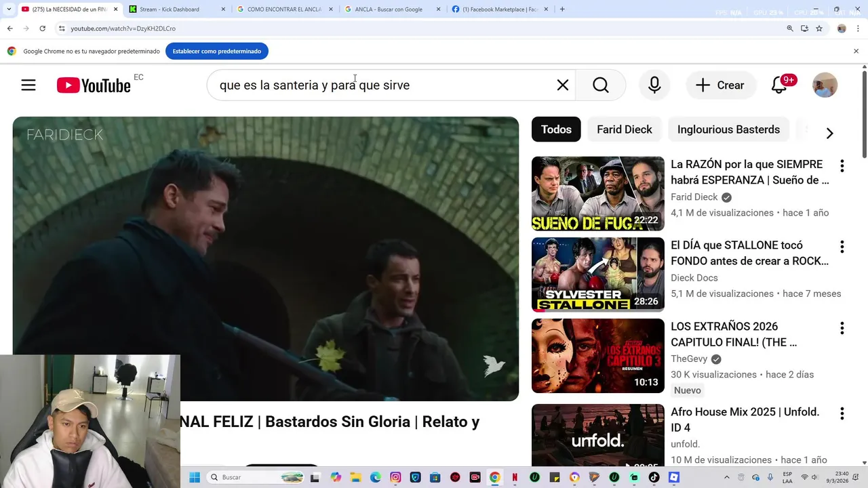Open the Los Extraños Capitulo 3 thumbnail
The image size is (868, 488).
point(598,356)
